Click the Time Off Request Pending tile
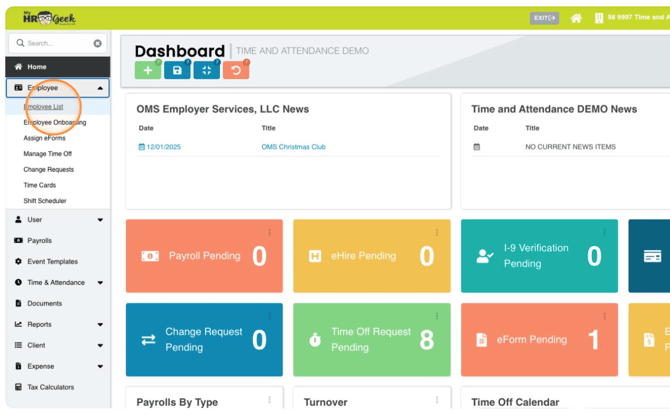 point(372,339)
